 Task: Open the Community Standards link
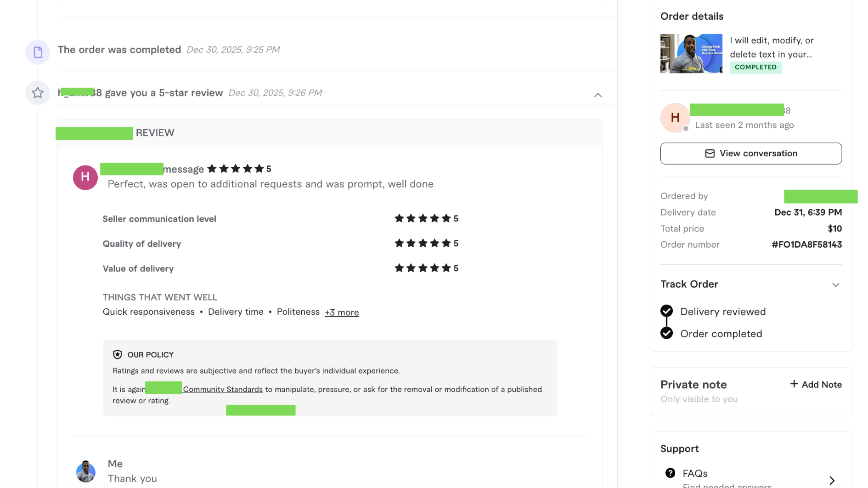coord(223,390)
